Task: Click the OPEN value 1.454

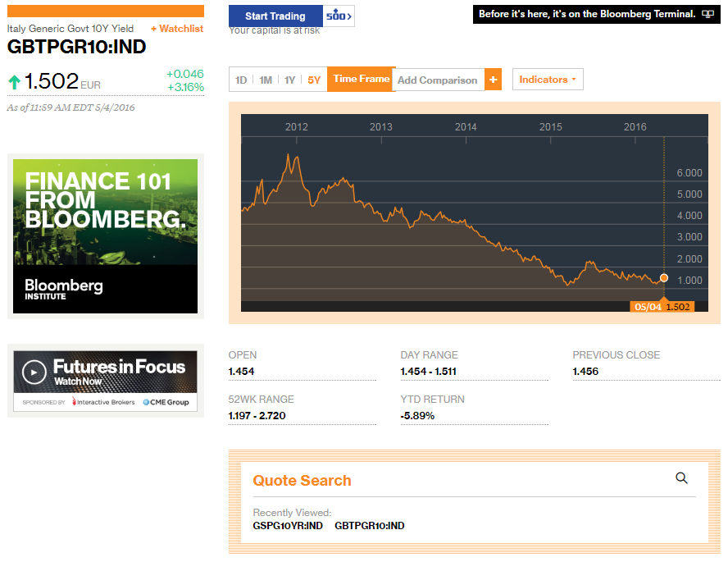Action: click(x=241, y=372)
